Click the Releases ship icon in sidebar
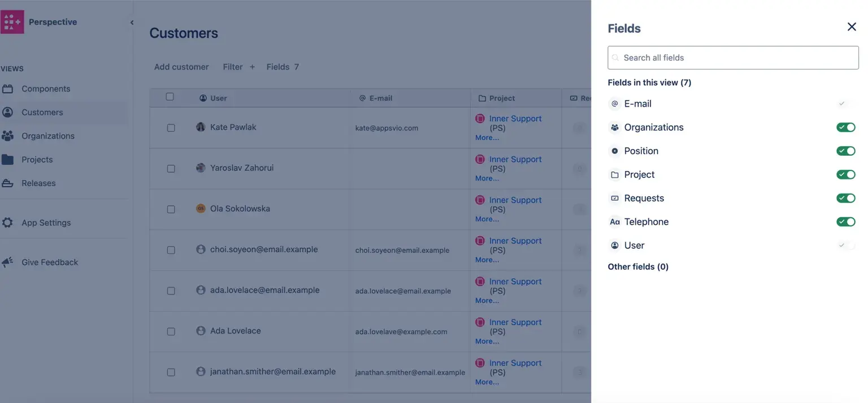Screen dimensions: 868x403 coord(7,183)
